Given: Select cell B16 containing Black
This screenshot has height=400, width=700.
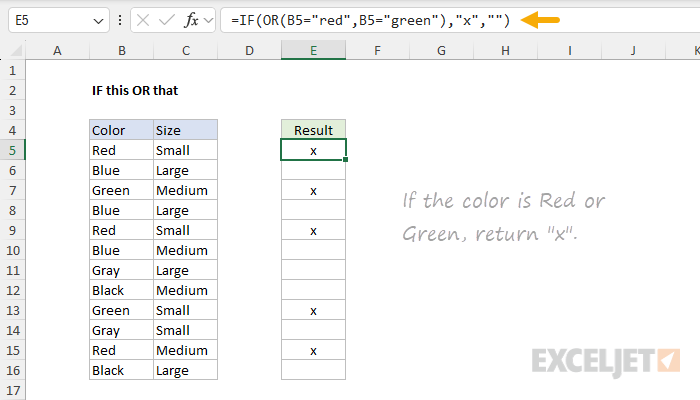Looking at the screenshot, I should pos(121,371).
